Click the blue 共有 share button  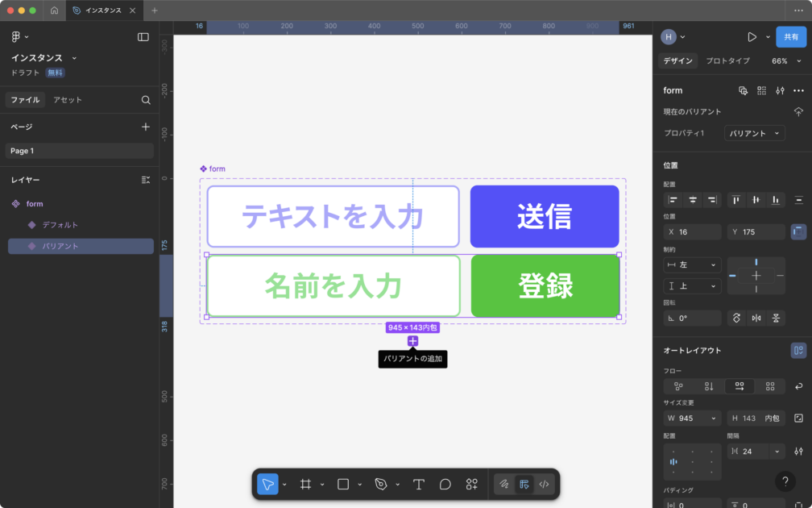point(790,36)
